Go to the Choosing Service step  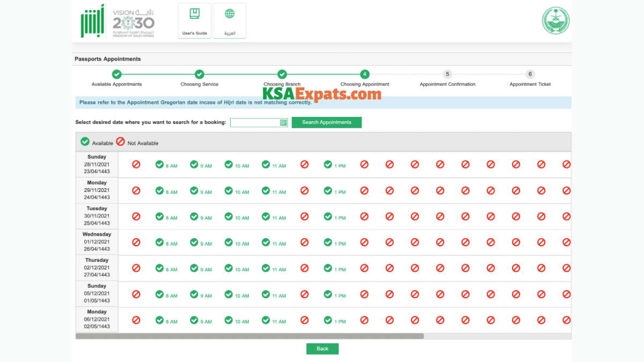click(x=199, y=74)
